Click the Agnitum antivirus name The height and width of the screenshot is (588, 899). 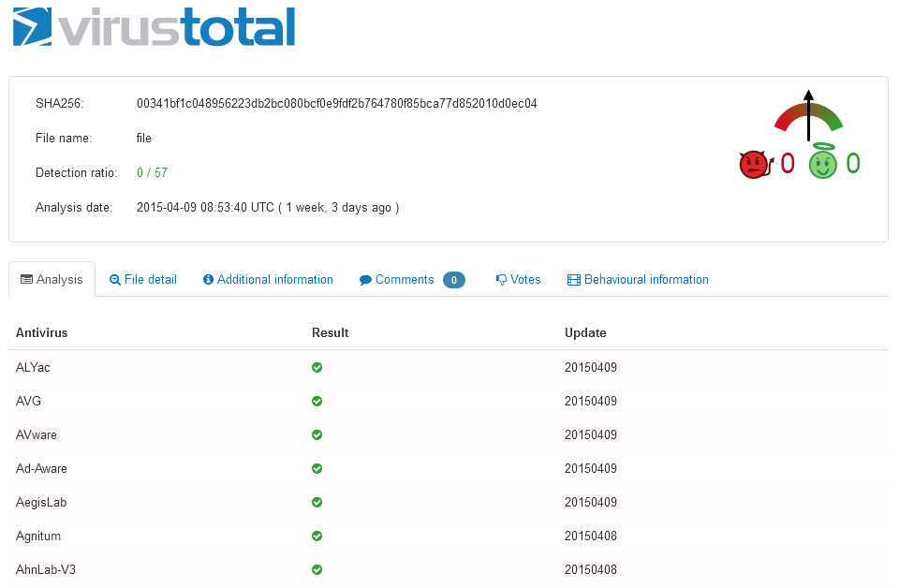(38, 537)
